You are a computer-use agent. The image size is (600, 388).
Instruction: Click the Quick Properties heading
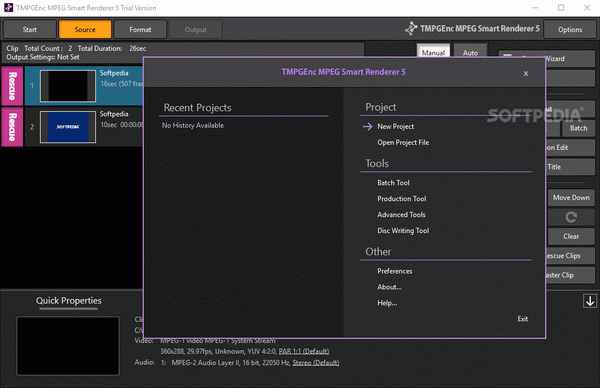[x=68, y=301]
